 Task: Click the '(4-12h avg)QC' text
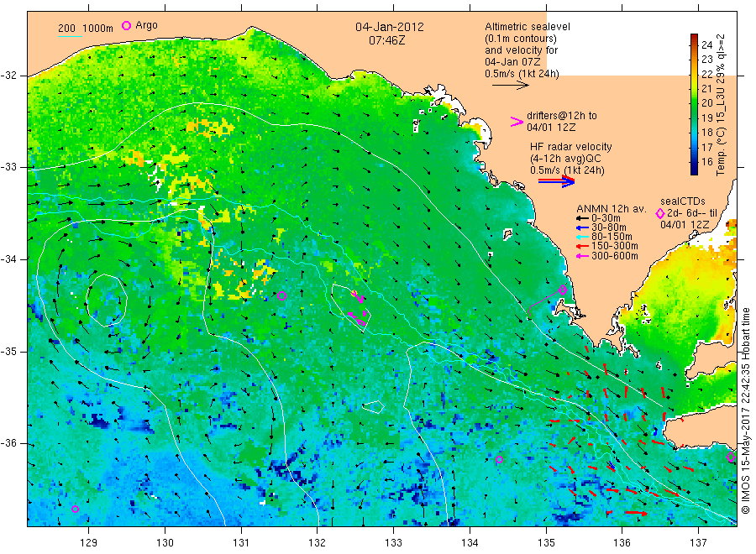pos(565,159)
